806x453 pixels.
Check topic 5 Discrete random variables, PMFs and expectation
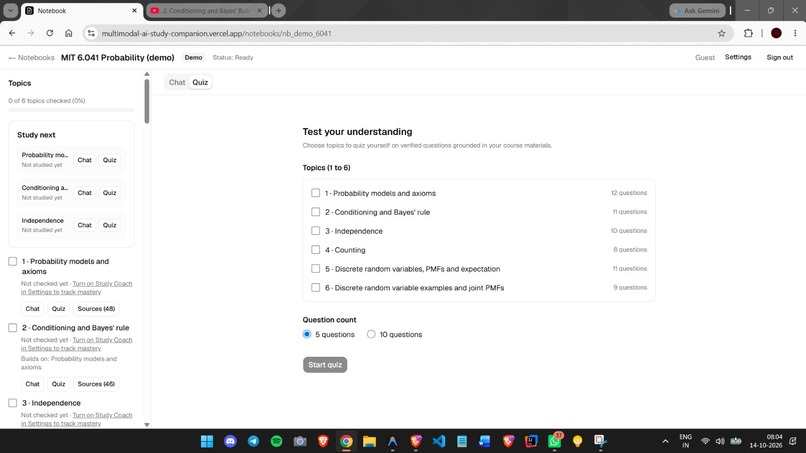tap(316, 268)
